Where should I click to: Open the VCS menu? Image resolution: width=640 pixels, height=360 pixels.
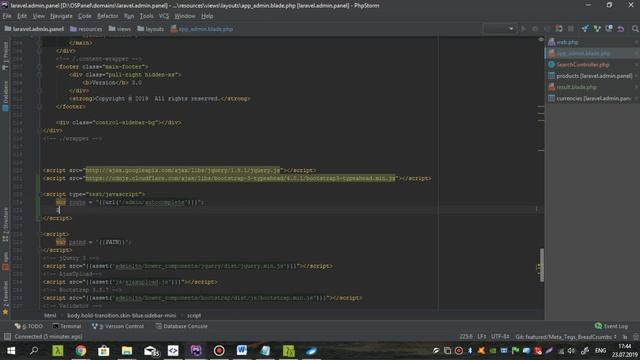pos(164,16)
